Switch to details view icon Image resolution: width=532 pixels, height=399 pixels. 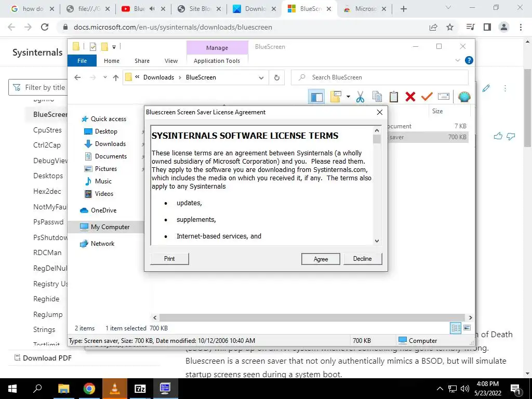456,328
